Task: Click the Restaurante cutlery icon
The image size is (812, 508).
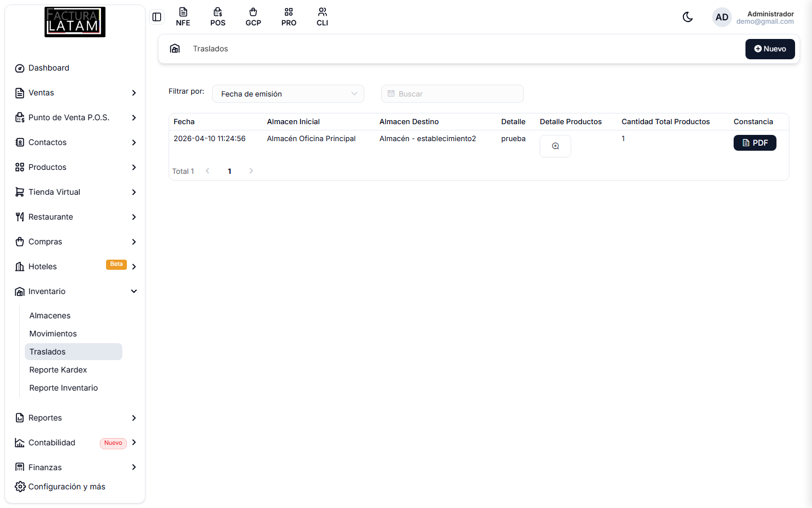Action: point(20,217)
